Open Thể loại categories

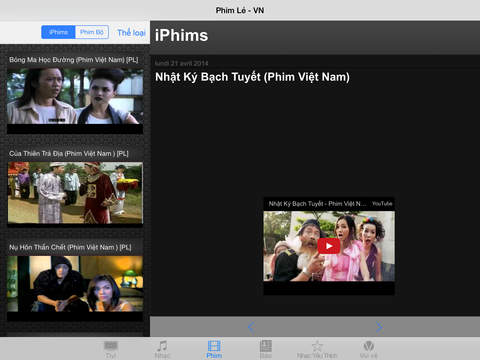[131, 33]
